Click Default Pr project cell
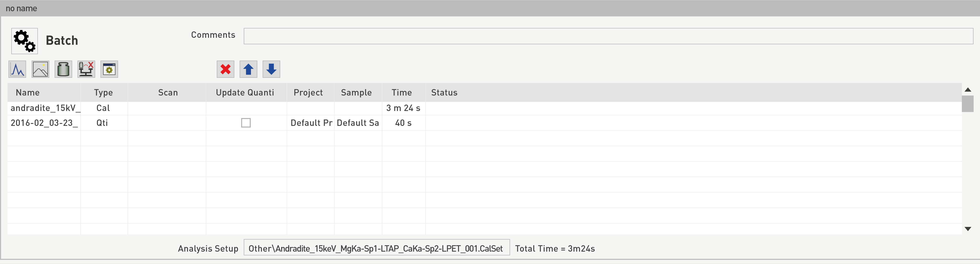Image resolution: width=980 pixels, height=264 pixels. pos(311,123)
